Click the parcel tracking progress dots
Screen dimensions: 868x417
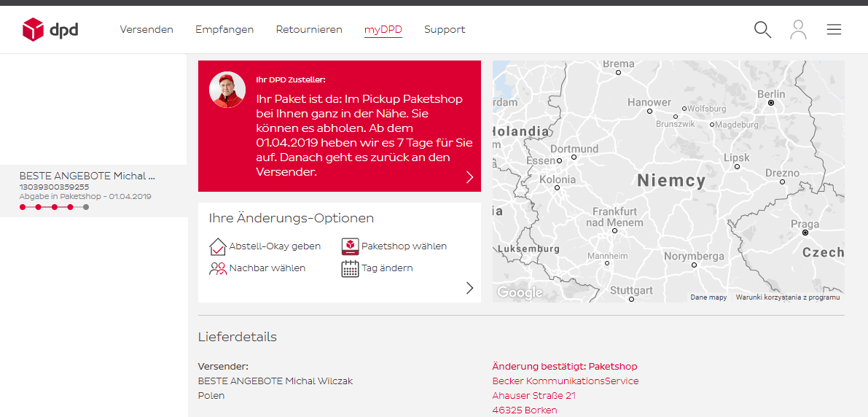54,207
